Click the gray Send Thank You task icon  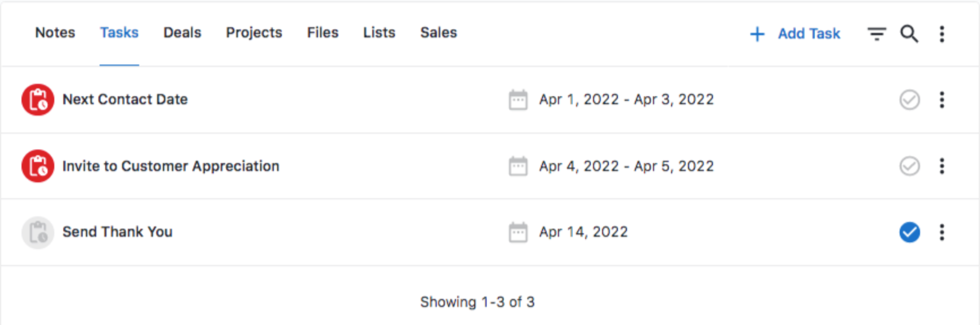[38, 232]
